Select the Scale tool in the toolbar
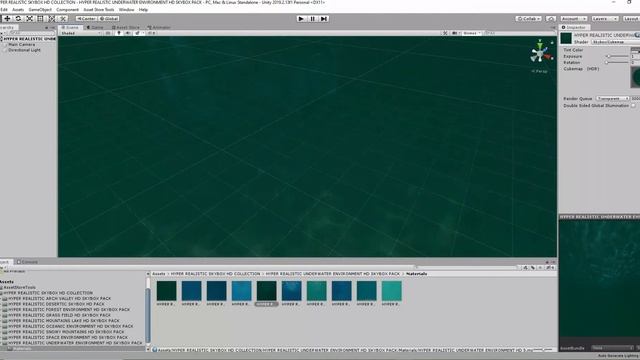640x360 pixels. click(x=29, y=18)
